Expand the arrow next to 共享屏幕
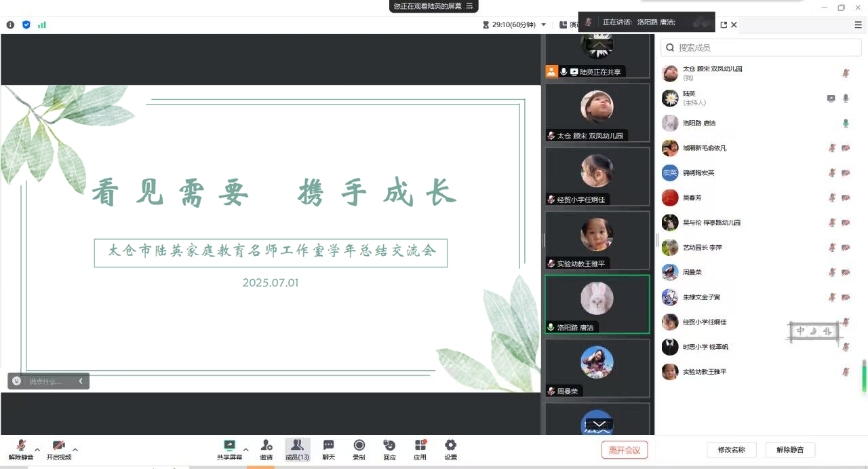The height and width of the screenshot is (469, 868). 245,449
